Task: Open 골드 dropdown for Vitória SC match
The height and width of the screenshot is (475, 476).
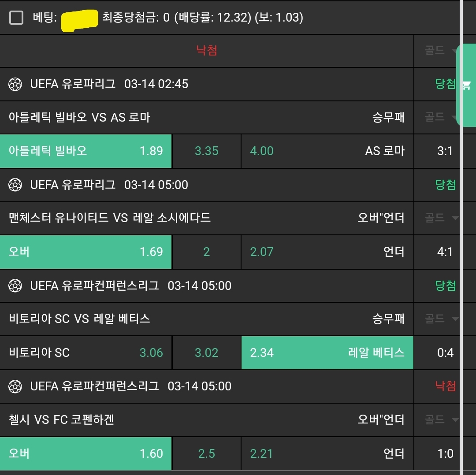Action: point(441,319)
